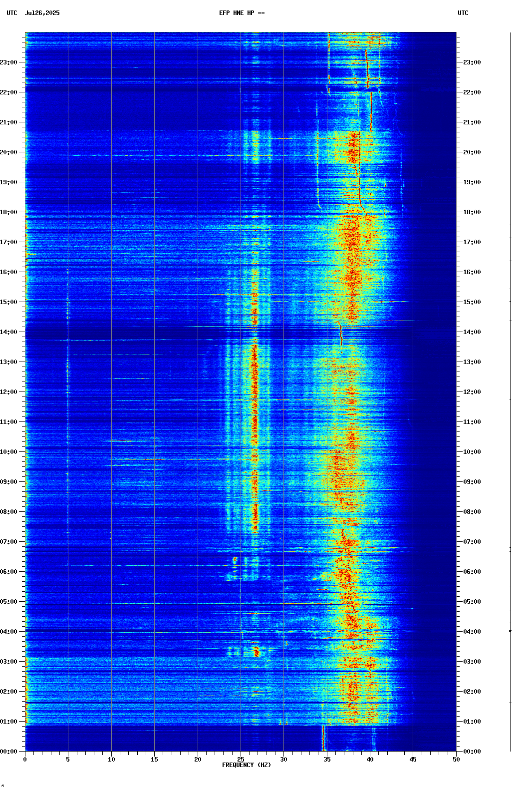Click 12:00 on the left time axis
Viewport: 532px width, 791px height.
(8, 392)
